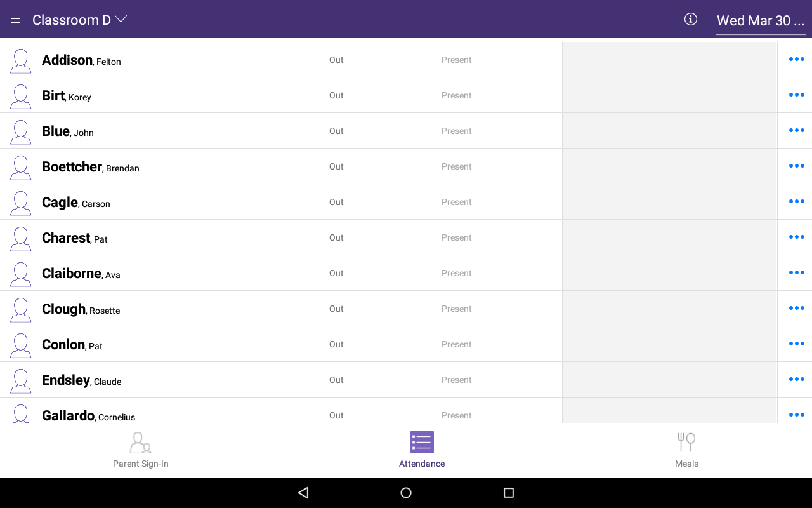
Task: Tap the profile avatar for Cagle, Carson
Action: click(x=20, y=202)
